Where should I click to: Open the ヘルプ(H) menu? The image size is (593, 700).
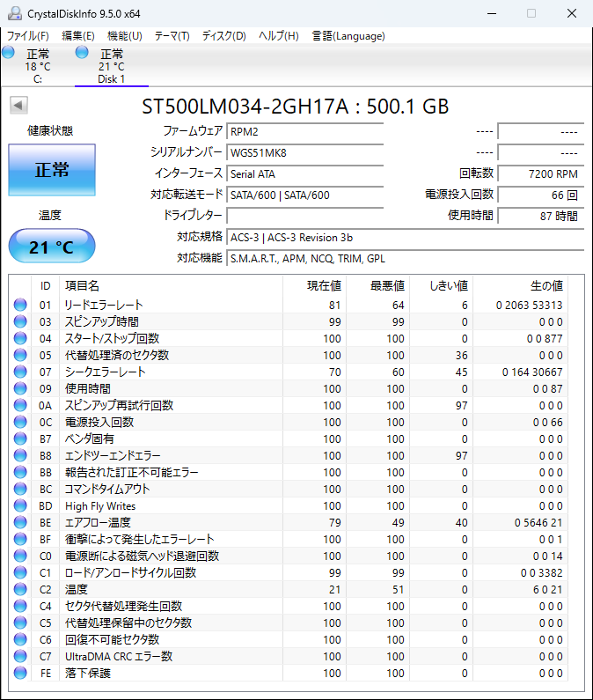(279, 36)
